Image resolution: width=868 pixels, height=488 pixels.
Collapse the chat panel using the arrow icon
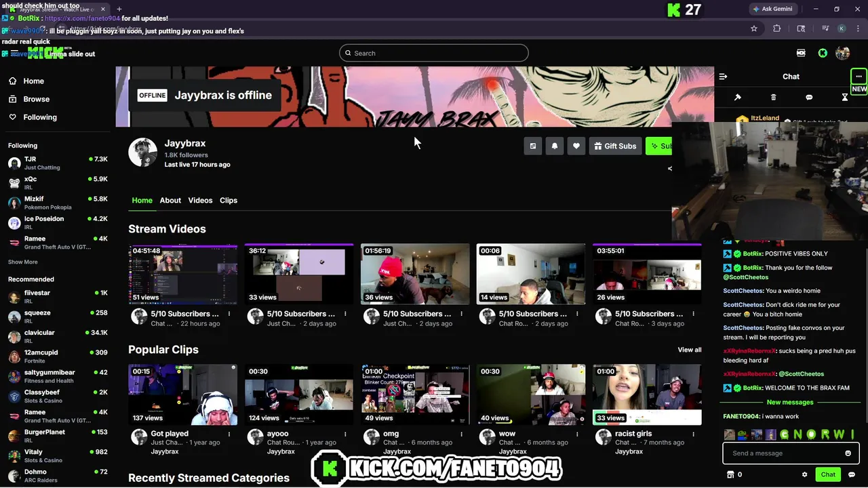[723, 77]
